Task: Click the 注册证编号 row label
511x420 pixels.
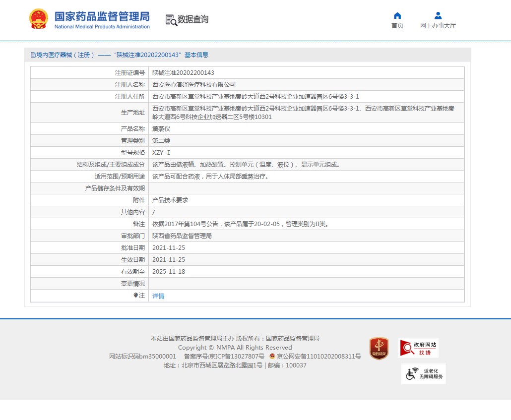Action: 129,73
